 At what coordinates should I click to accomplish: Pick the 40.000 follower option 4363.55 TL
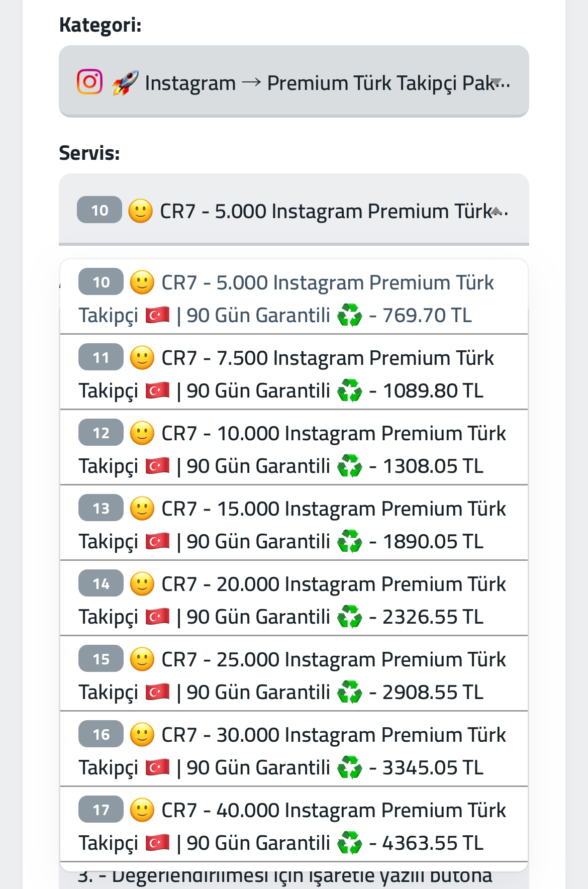coord(294,825)
